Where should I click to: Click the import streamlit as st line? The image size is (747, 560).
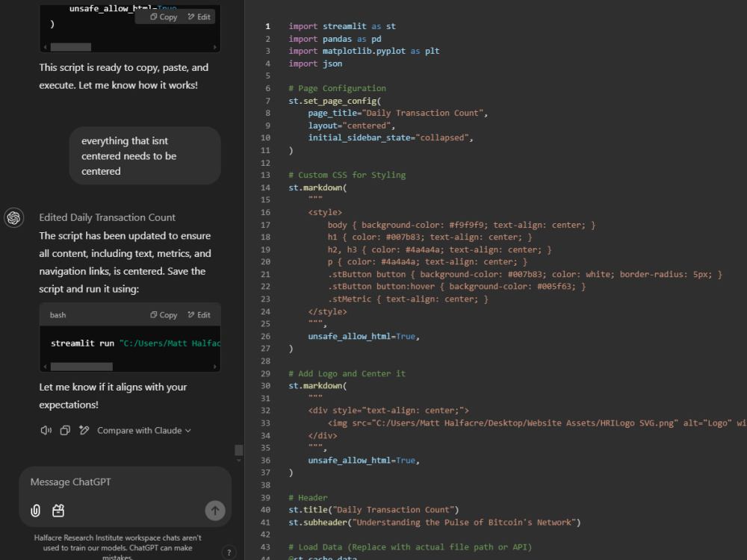pos(342,26)
